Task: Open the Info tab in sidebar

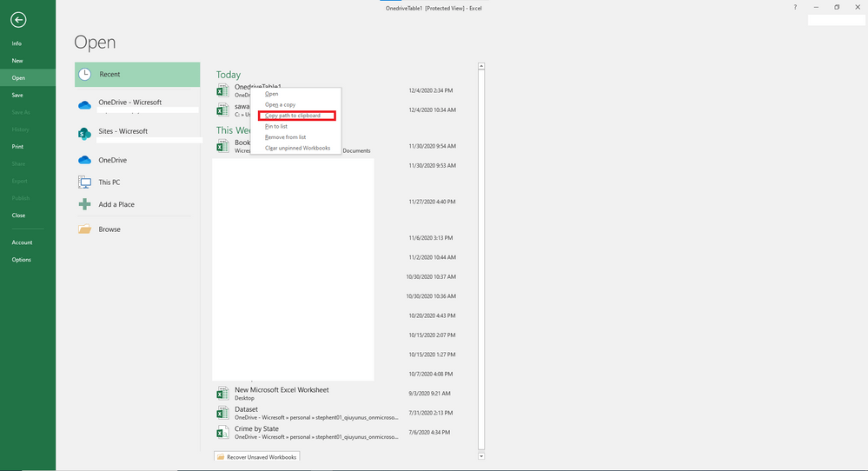Action: 28,43
